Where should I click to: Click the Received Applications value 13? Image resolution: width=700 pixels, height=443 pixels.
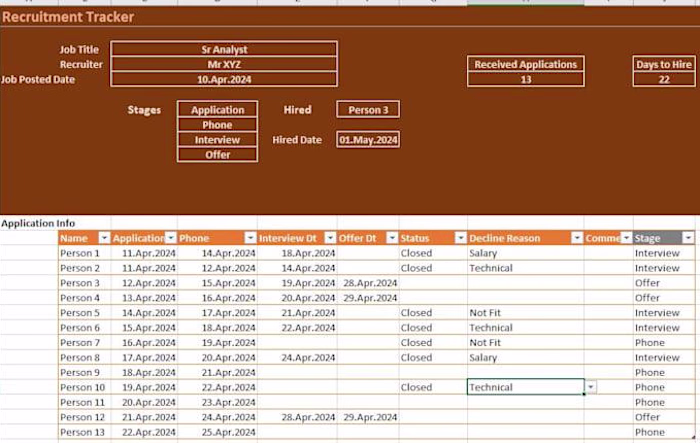click(x=526, y=79)
